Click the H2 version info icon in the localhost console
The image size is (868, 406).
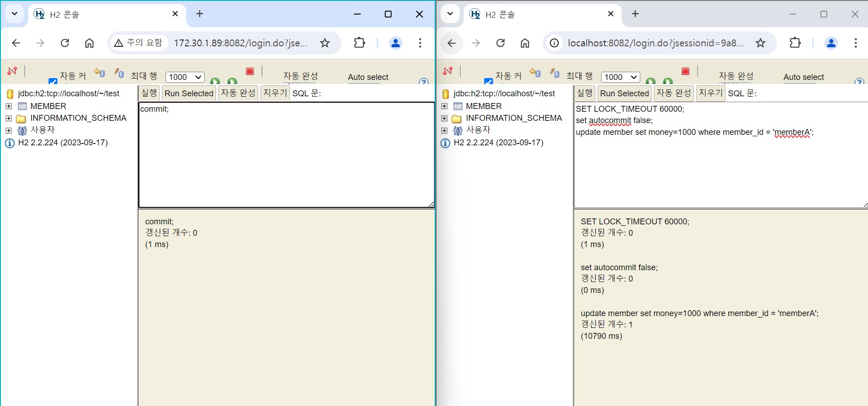click(445, 144)
